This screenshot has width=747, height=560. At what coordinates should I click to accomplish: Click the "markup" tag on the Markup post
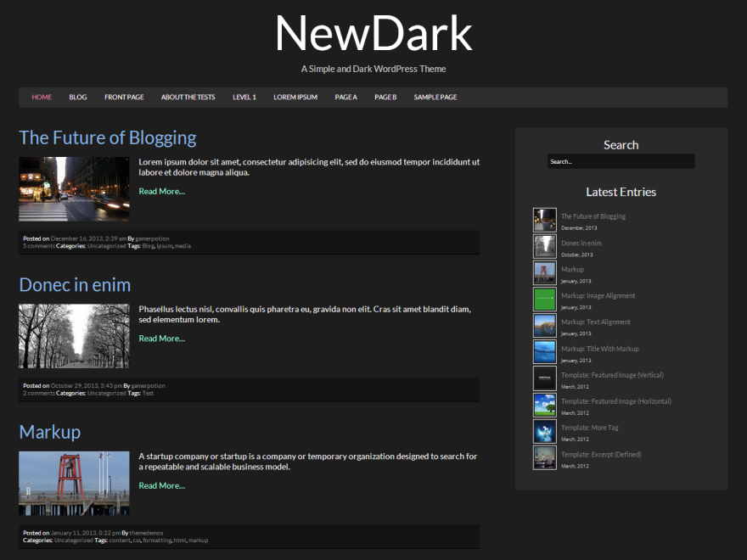tap(198, 540)
